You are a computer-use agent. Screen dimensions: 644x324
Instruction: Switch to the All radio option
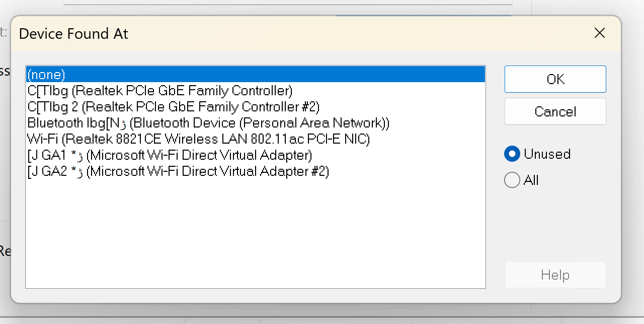click(x=512, y=180)
